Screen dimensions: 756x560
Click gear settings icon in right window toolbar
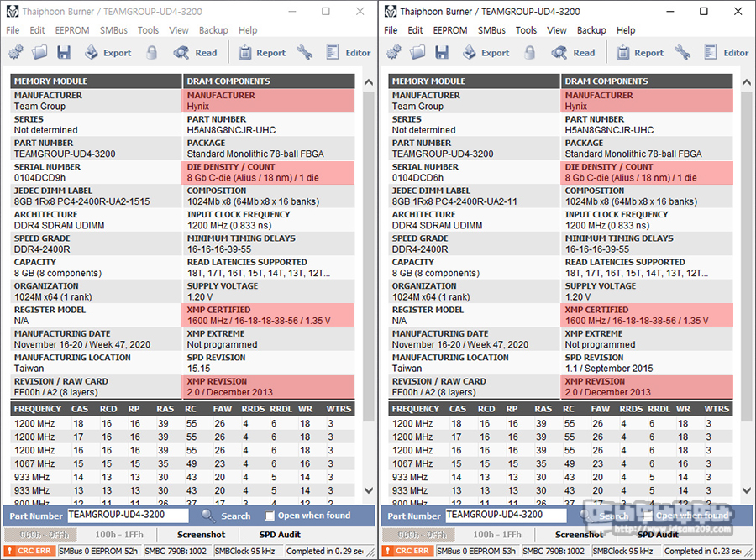pos(394,52)
